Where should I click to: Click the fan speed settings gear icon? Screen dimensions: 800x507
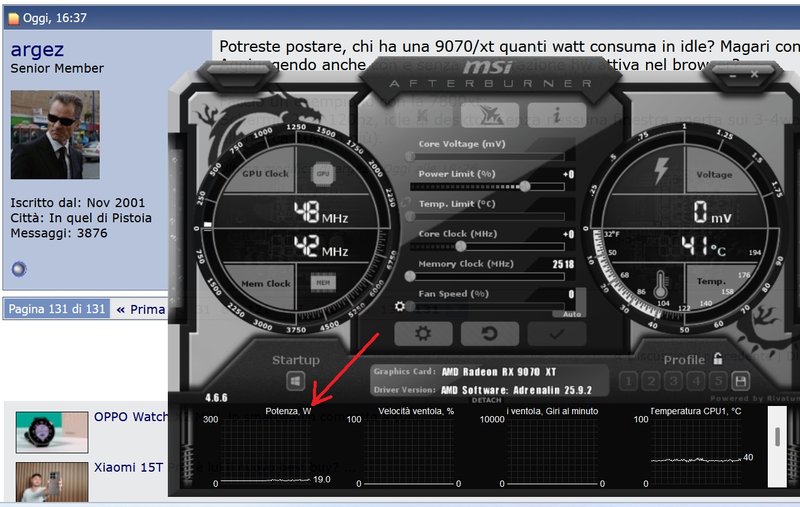pos(400,306)
